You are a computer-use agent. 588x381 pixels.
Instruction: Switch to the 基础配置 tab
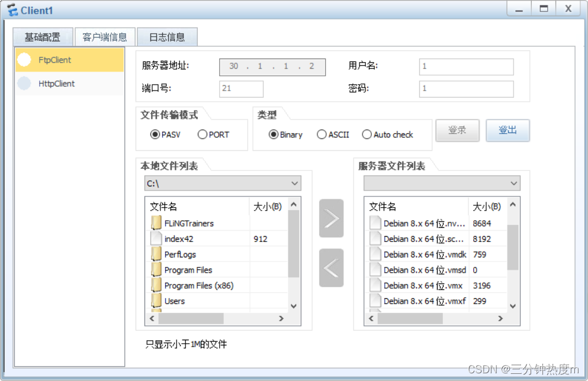click(43, 37)
